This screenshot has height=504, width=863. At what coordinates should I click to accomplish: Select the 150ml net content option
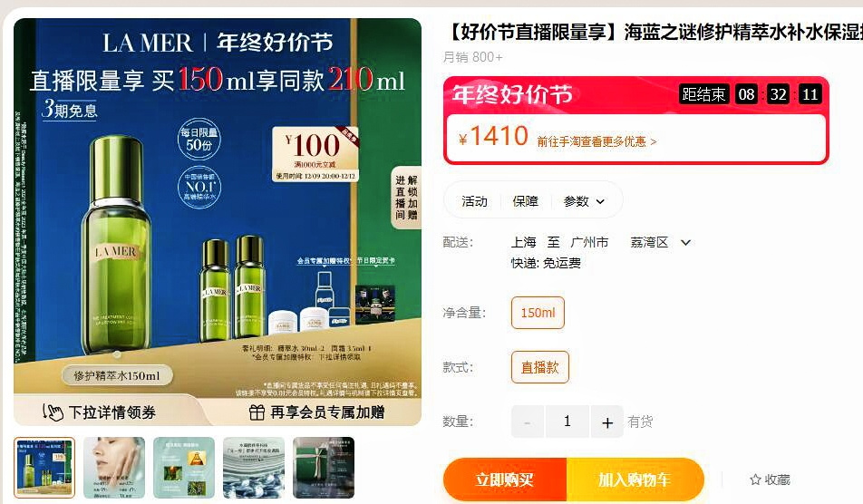point(538,313)
